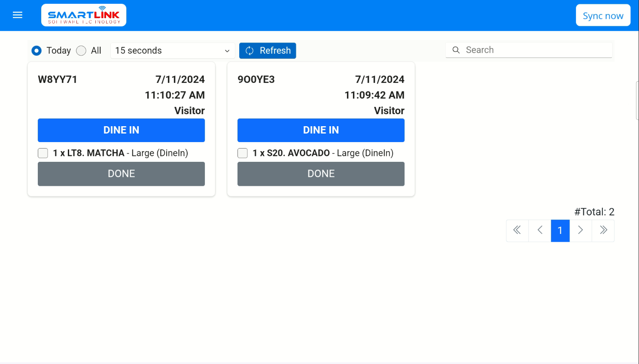639x364 pixels.
Task: Click the search magnifier icon
Action: coord(456,50)
